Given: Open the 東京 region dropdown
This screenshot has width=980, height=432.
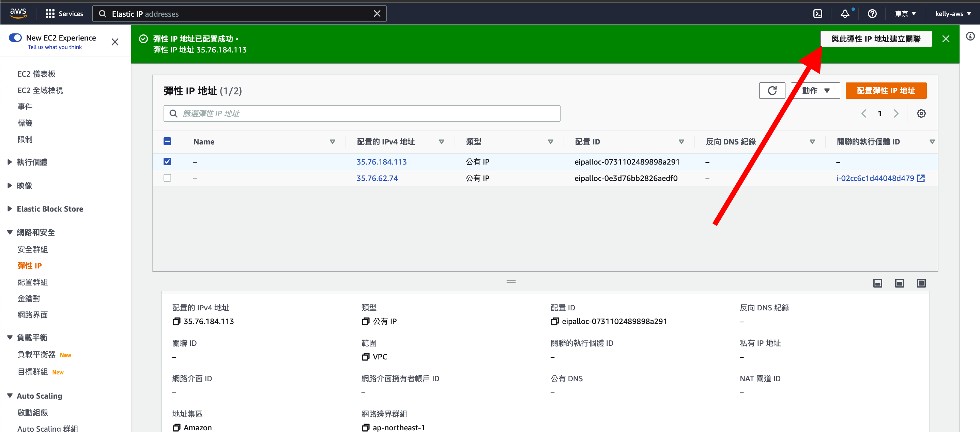Looking at the screenshot, I should [x=905, y=14].
